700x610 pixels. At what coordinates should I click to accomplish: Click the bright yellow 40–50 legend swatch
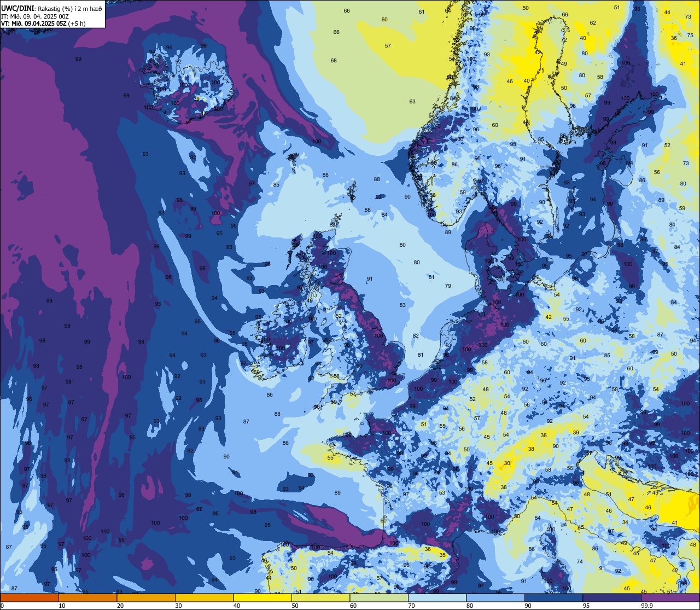(262, 597)
